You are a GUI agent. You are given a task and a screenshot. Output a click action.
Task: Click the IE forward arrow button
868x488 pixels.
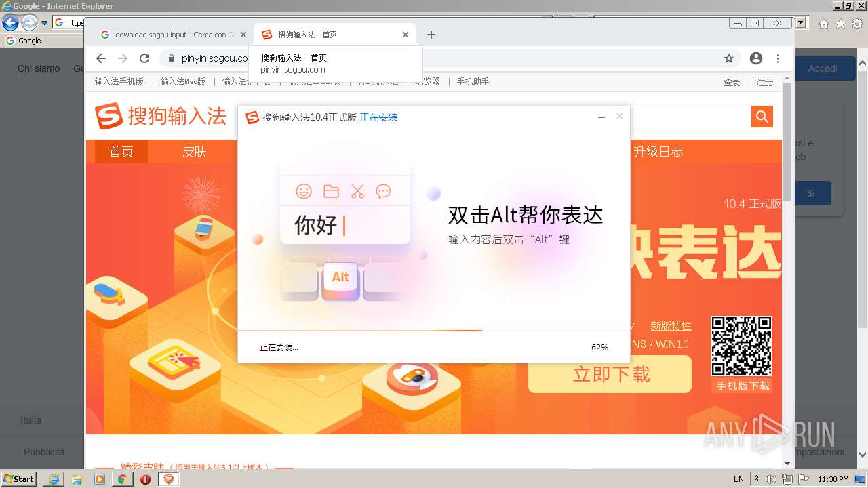(x=29, y=22)
